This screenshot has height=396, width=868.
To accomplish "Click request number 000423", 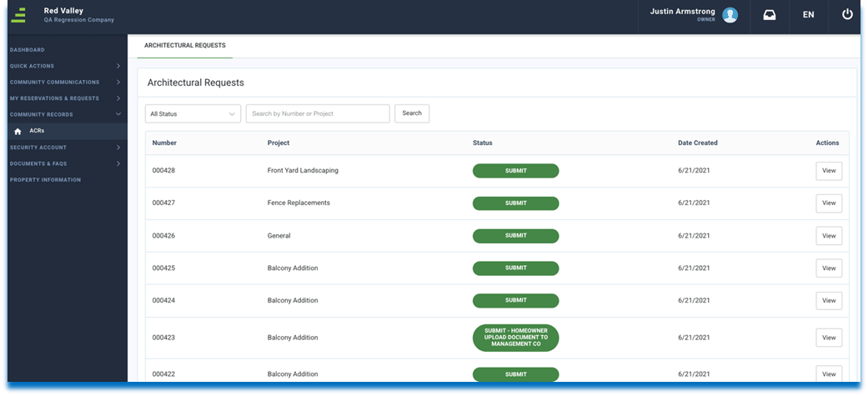I will tap(163, 338).
